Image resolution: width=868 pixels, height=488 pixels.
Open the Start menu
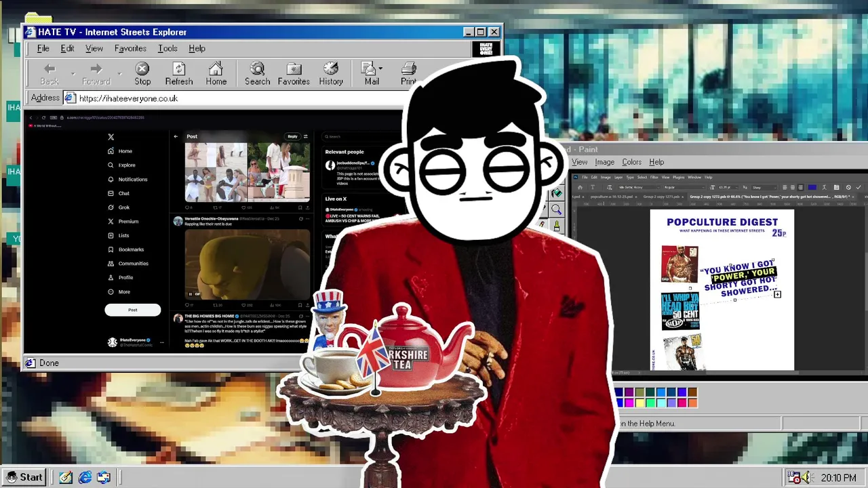(x=24, y=477)
